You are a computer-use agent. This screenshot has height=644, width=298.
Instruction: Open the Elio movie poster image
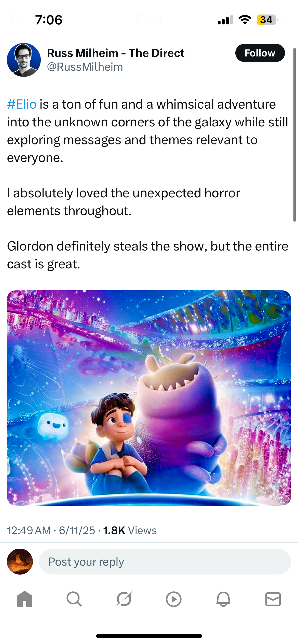click(149, 398)
